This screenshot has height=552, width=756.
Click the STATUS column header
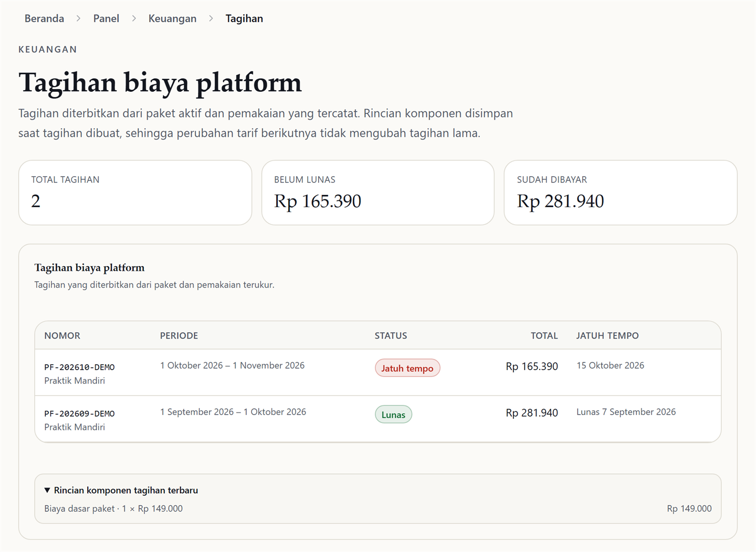(x=391, y=336)
